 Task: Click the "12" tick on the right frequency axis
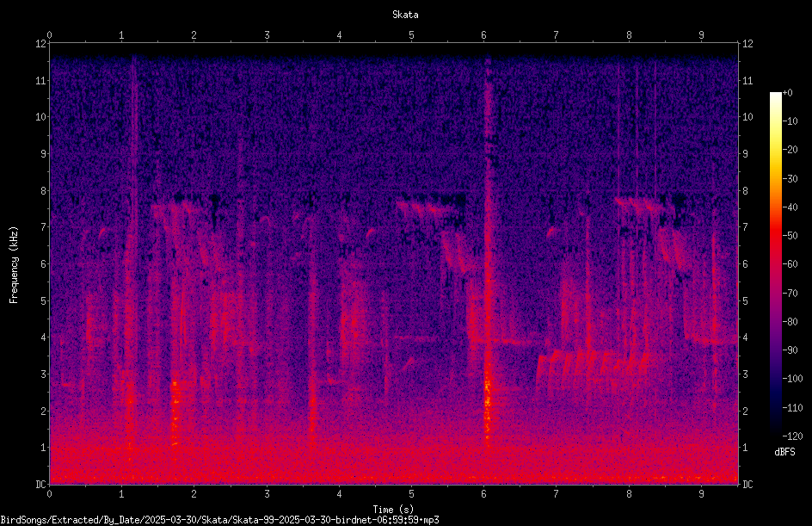tap(747, 44)
